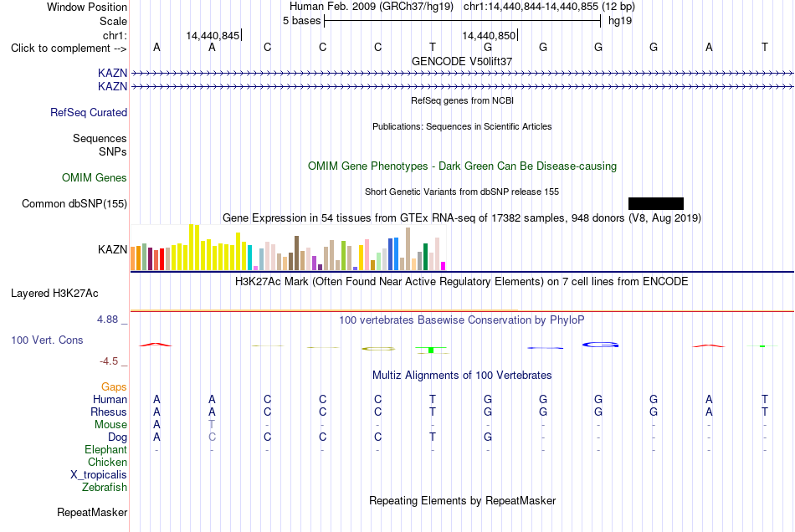The image size is (795, 532).
Task: Click the X_tropicalis species label
Action: click(x=99, y=475)
